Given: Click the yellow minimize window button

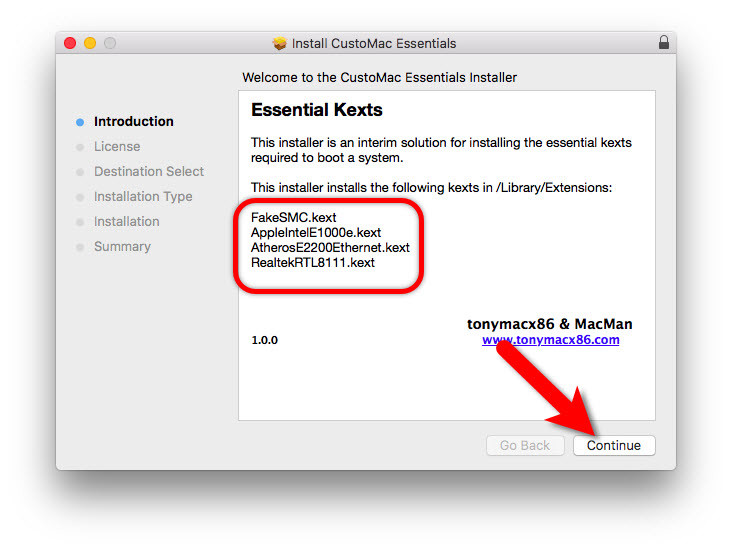Looking at the screenshot, I should coord(90,43).
